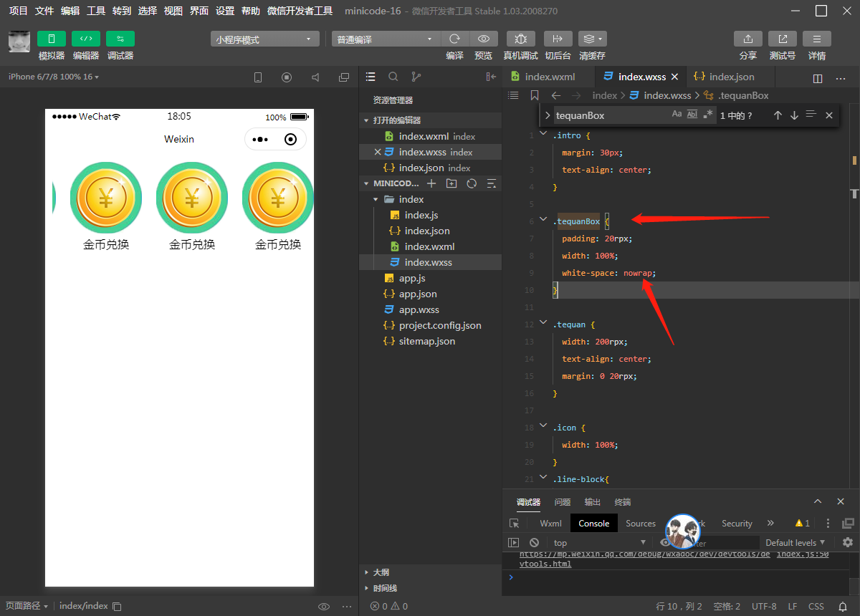Click the refresh explorer icon

(472, 183)
